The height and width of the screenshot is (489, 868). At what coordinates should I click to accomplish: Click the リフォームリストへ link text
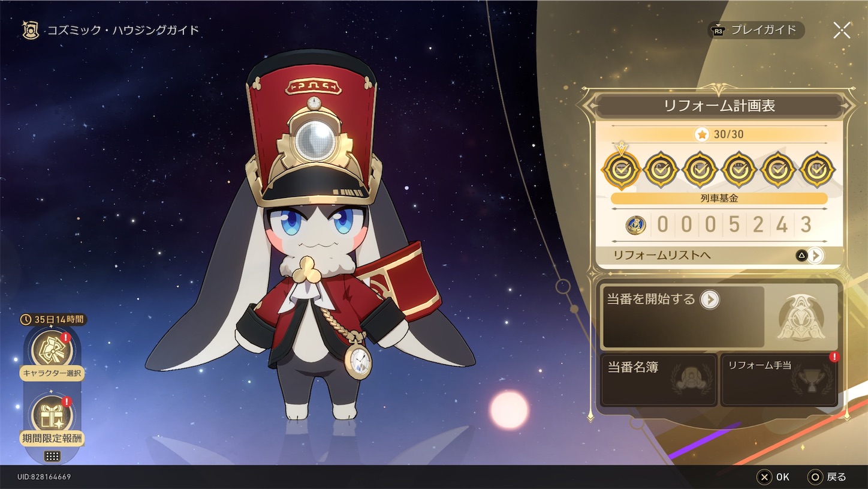click(x=662, y=256)
